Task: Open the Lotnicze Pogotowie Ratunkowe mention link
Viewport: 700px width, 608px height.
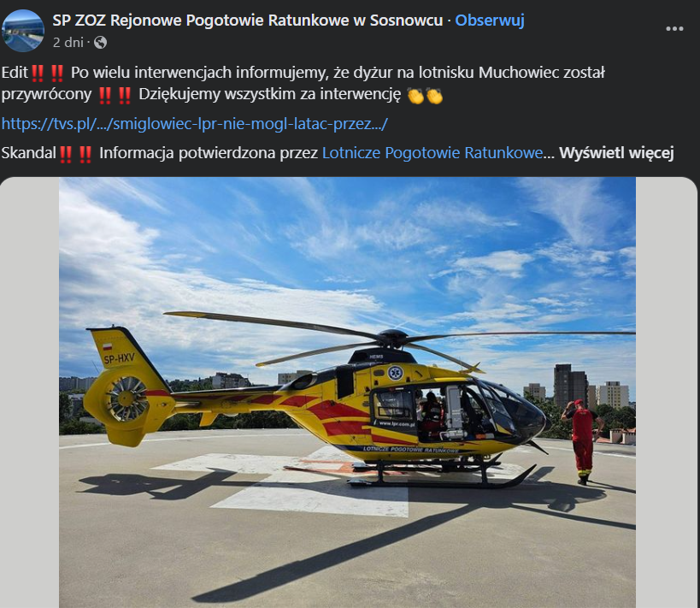Action: (x=432, y=153)
